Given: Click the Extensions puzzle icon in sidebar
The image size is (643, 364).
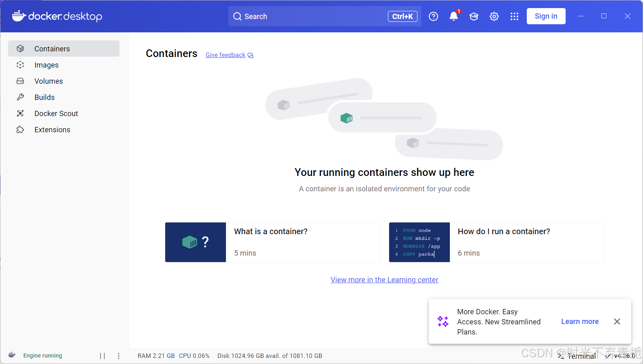Looking at the screenshot, I should (x=20, y=129).
